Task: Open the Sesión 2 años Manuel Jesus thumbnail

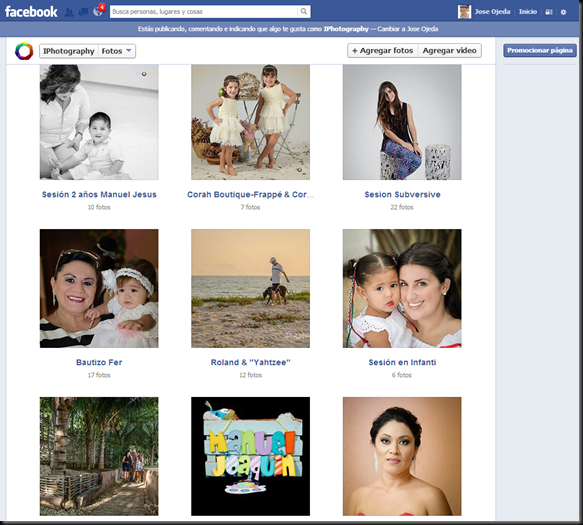Action: point(99,122)
